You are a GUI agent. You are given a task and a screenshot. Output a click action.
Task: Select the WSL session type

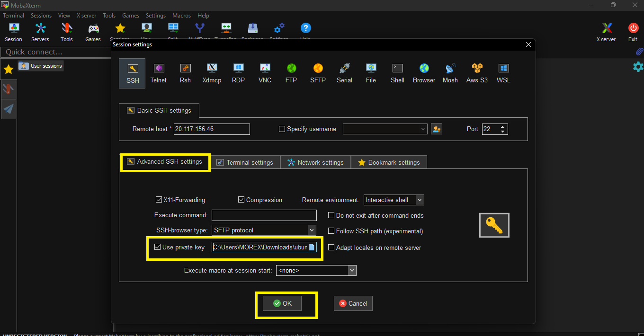503,73
